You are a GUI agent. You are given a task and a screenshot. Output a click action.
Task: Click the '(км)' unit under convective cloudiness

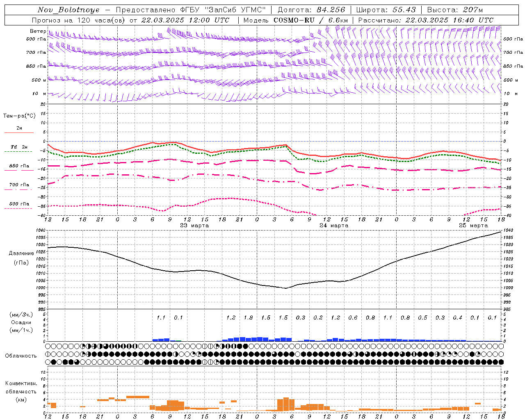pyautogui.click(x=21, y=399)
